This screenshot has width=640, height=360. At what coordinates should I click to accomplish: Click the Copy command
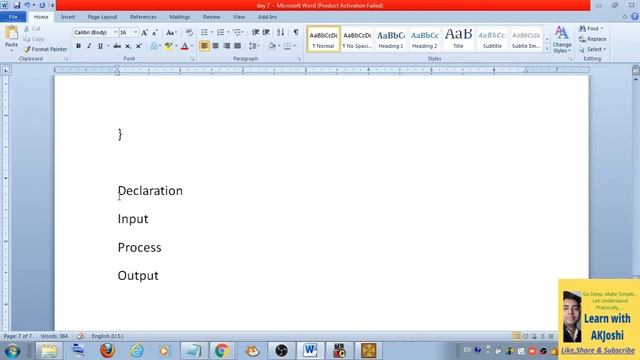pos(34,39)
